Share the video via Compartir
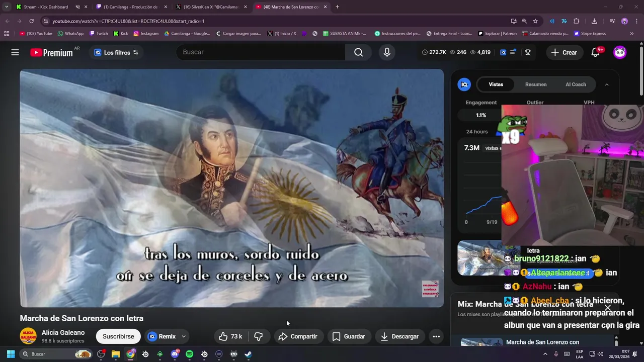Viewport: 644px width, 362px height. click(x=298, y=336)
